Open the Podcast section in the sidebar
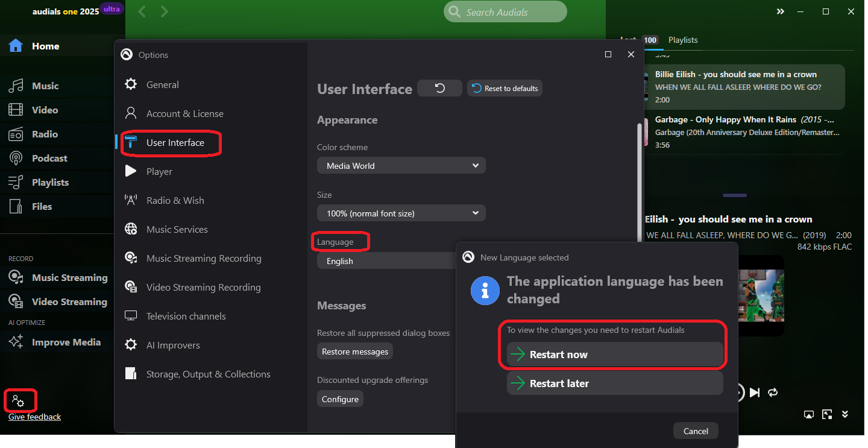868x448 pixels. pyautogui.click(x=48, y=158)
